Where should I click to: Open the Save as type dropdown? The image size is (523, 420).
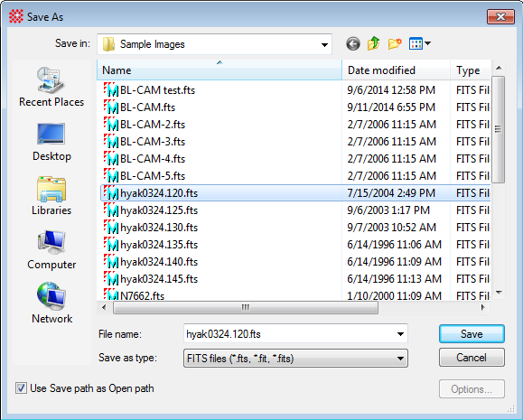point(295,359)
